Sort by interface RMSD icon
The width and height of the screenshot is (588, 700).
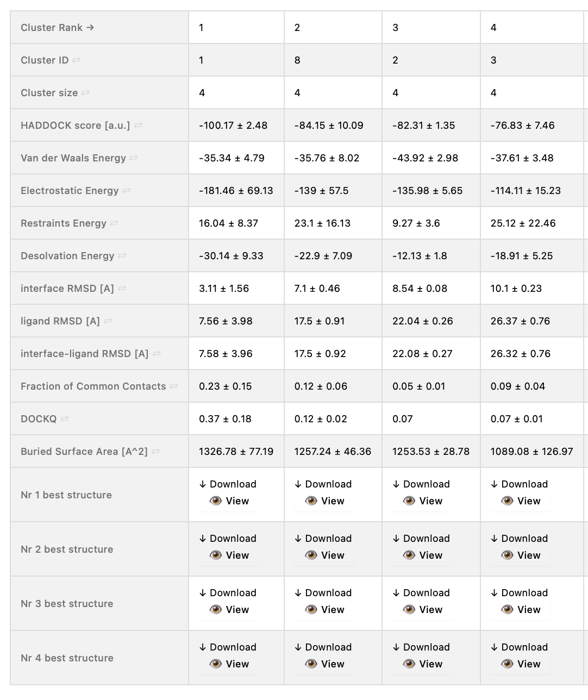[122, 289]
